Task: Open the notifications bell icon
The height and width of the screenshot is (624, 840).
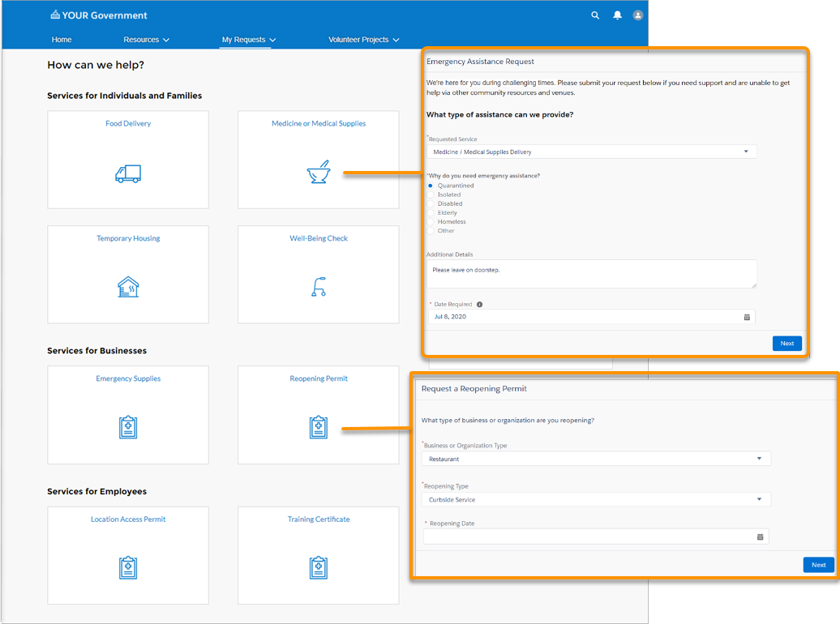Action: click(x=617, y=15)
